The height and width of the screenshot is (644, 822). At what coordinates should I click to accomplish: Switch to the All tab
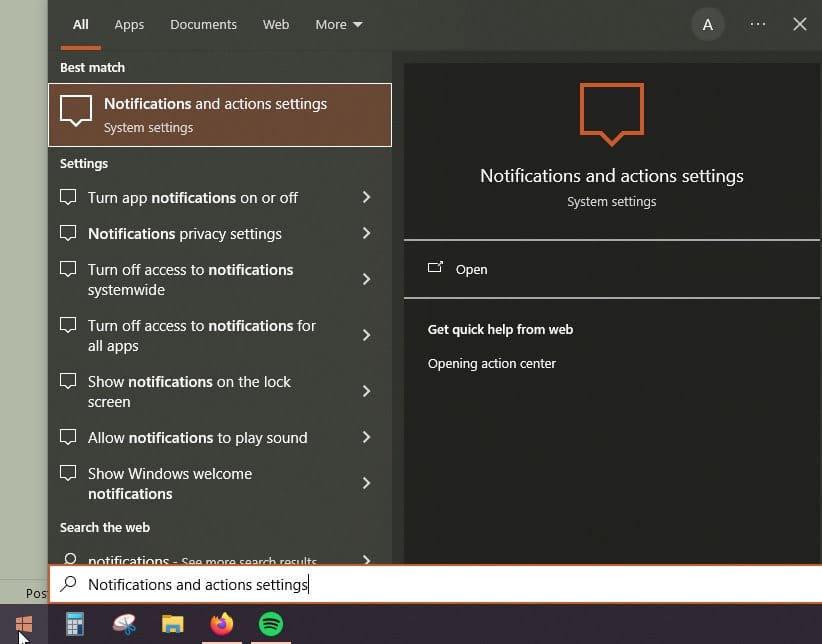(80, 25)
